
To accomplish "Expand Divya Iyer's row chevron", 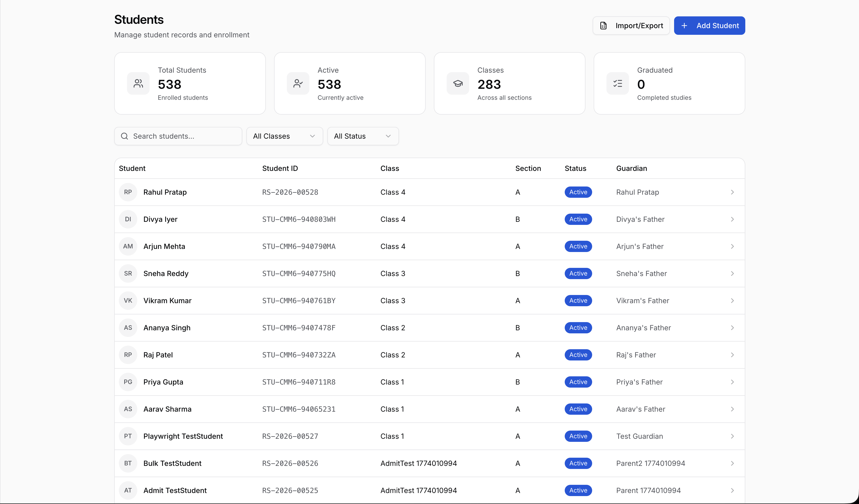I will coord(732,219).
